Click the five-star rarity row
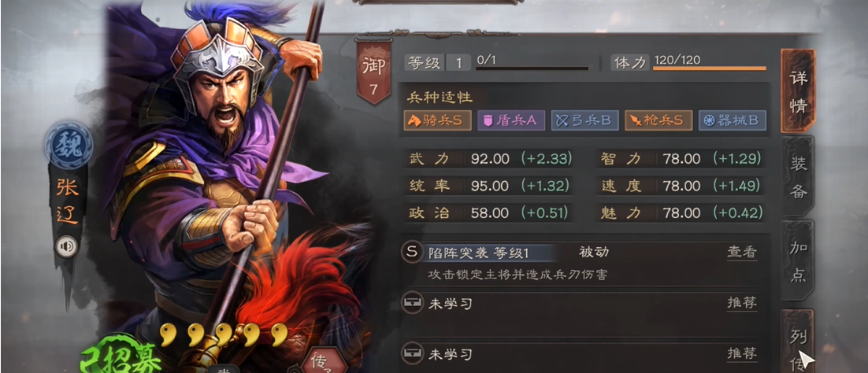 (224, 334)
